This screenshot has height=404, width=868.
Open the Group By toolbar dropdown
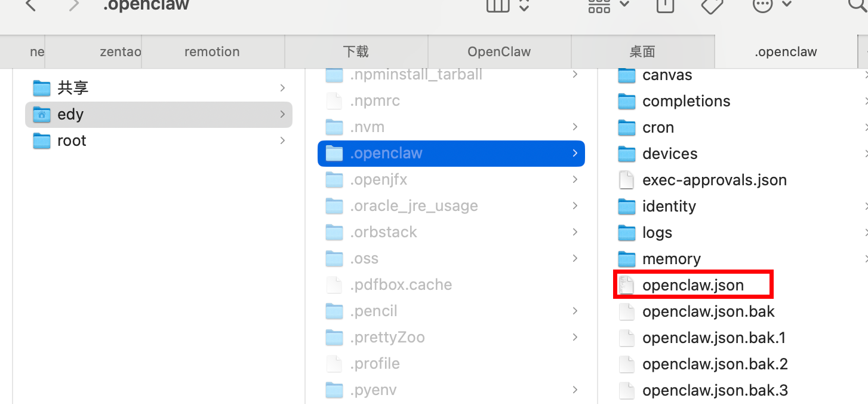click(608, 5)
